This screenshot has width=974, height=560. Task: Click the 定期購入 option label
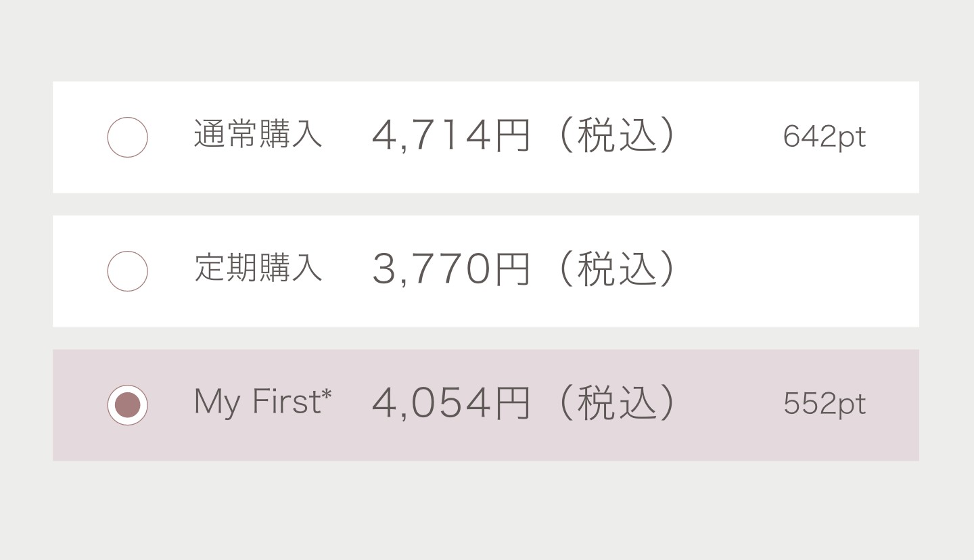[x=259, y=271]
